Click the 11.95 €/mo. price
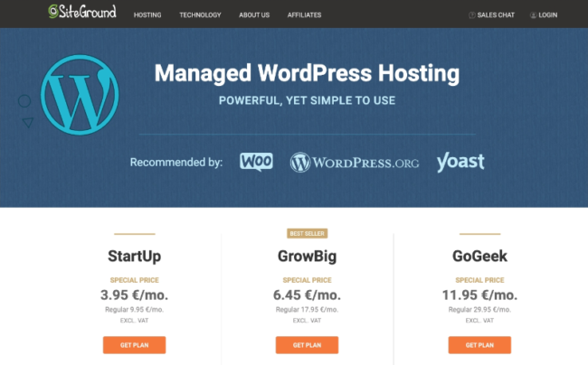588x365 pixels. click(479, 295)
